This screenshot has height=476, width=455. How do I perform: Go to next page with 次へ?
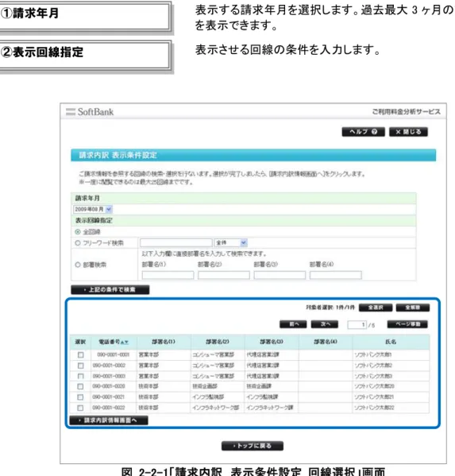coord(325,324)
